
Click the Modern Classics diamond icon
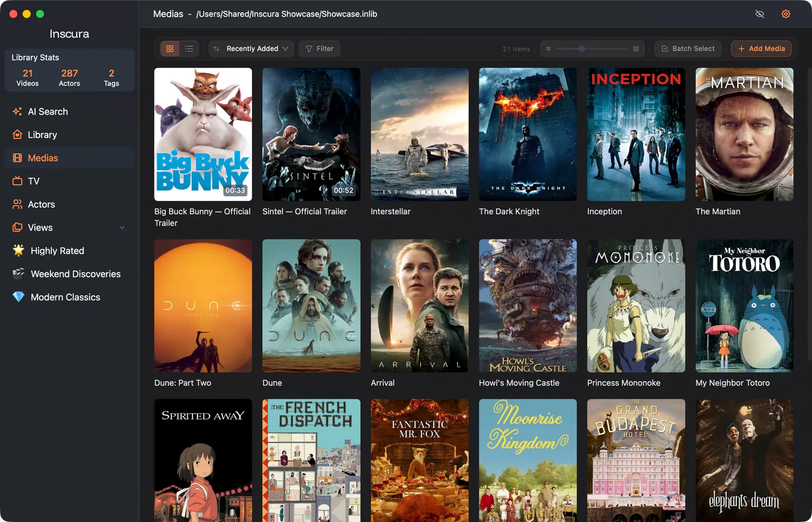click(18, 297)
